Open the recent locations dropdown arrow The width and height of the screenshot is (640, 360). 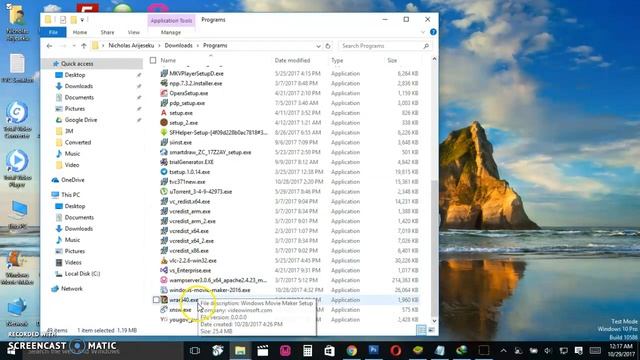pos(74,46)
